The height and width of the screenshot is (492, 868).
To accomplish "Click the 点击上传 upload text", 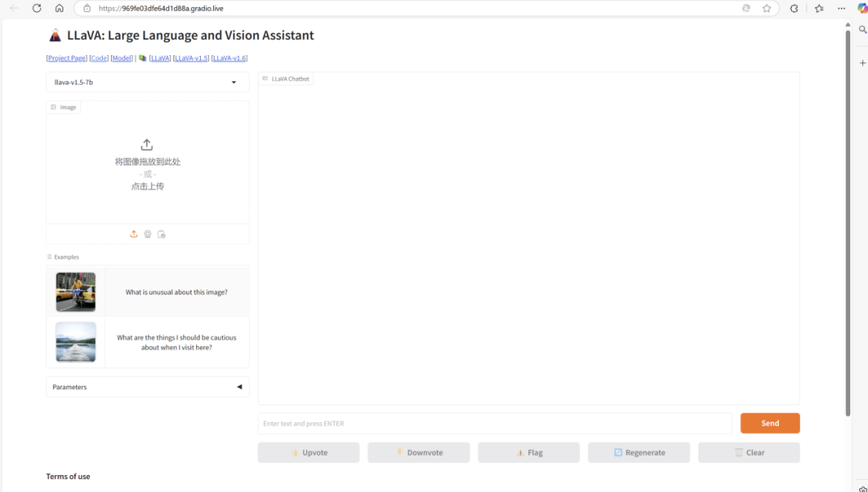I will (x=148, y=186).
